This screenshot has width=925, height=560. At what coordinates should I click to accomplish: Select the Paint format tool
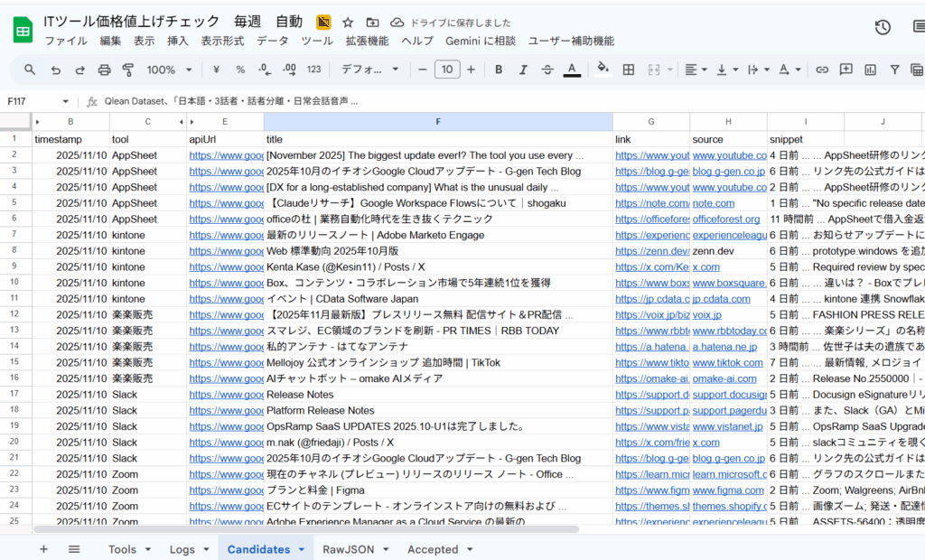pyautogui.click(x=127, y=70)
